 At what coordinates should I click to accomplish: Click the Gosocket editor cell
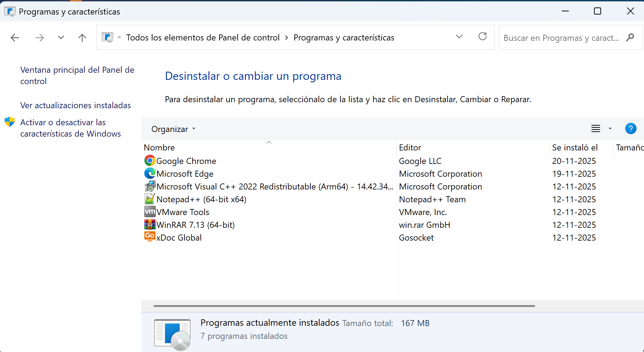(x=416, y=238)
